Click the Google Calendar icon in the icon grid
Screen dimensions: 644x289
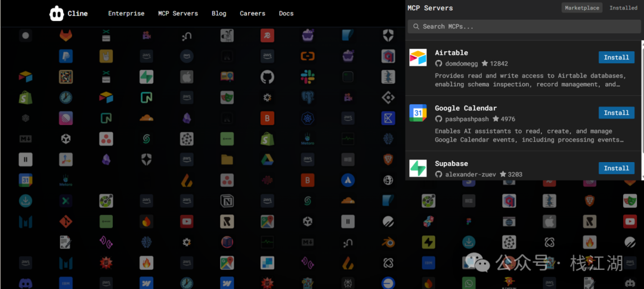coord(26,180)
